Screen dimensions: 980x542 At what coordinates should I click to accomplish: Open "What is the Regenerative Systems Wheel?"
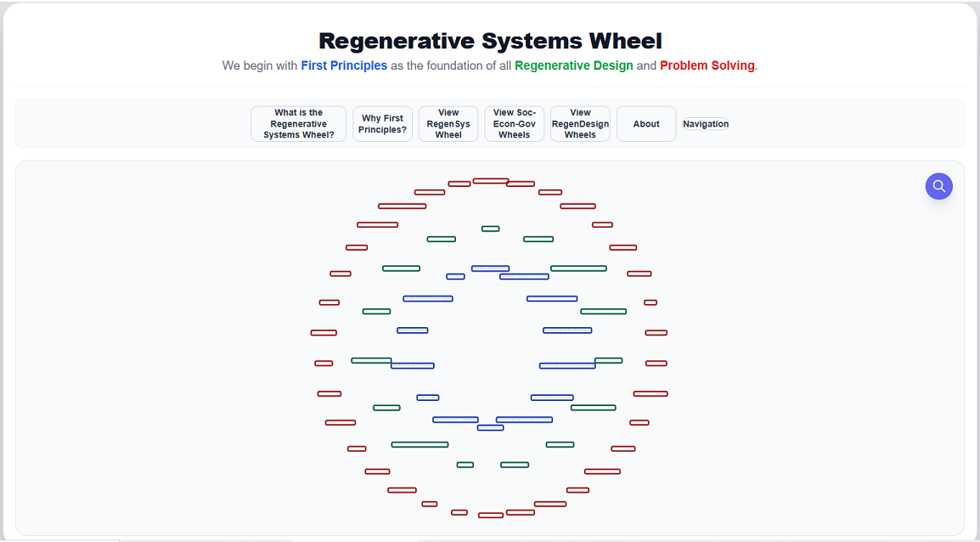point(298,124)
